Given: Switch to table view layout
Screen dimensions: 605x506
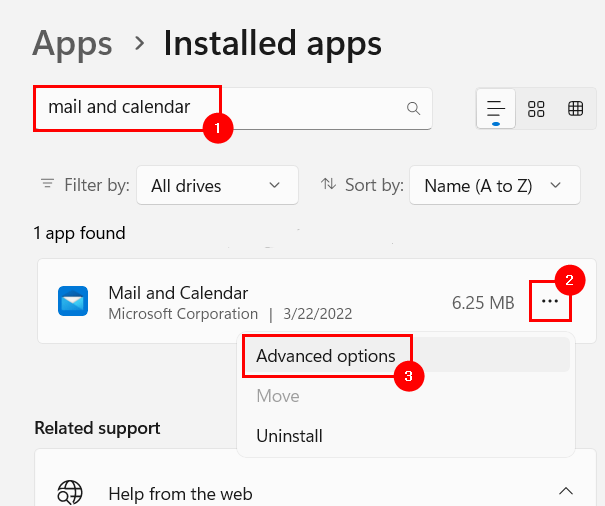Looking at the screenshot, I should point(575,109).
